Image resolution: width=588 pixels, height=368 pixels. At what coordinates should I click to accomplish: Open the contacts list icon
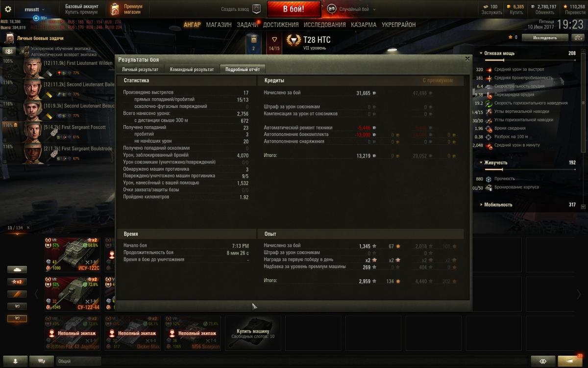pyautogui.click(x=17, y=361)
